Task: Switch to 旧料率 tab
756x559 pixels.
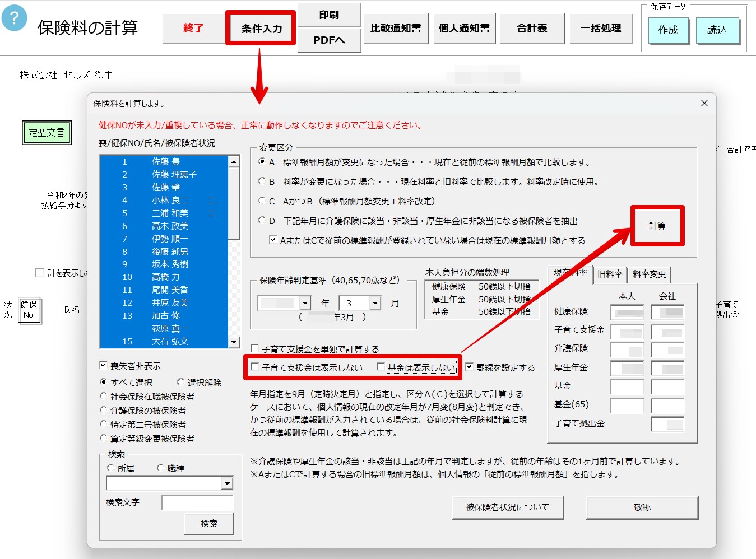Action: (610, 274)
